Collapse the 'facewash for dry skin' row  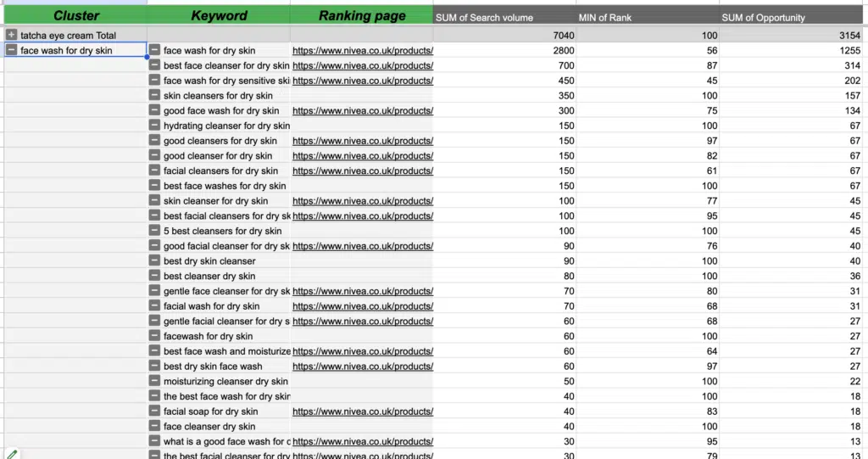pyautogui.click(x=154, y=336)
